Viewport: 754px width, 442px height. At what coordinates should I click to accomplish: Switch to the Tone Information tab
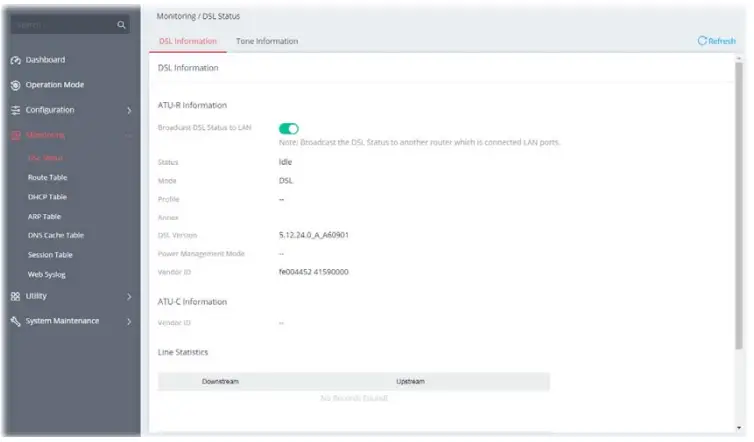click(x=267, y=41)
